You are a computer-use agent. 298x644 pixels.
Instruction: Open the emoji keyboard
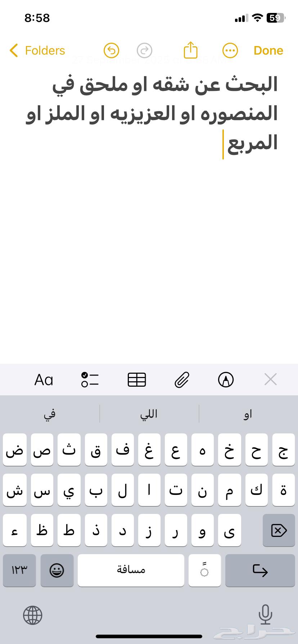tap(57, 570)
